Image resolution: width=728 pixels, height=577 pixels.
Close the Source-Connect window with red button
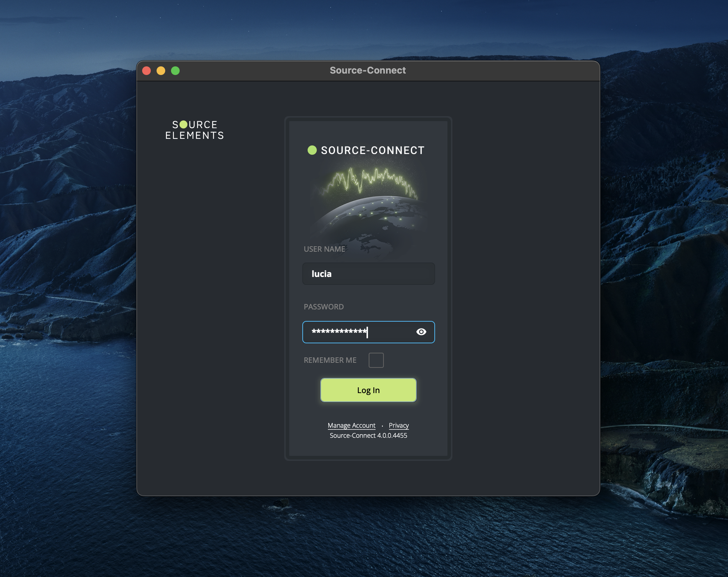[x=146, y=71]
